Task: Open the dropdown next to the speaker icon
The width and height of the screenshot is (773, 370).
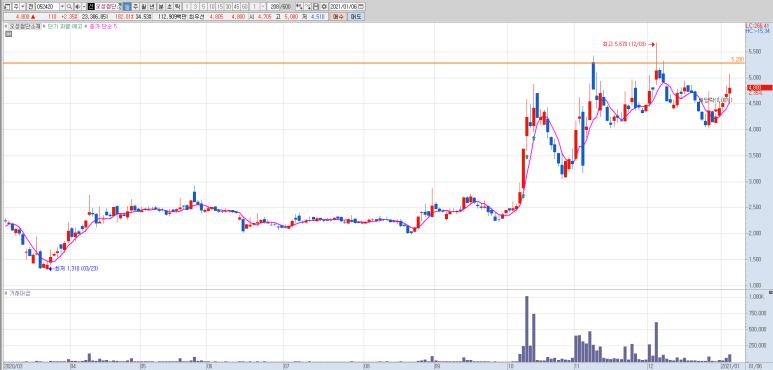Action: tap(84, 6)
